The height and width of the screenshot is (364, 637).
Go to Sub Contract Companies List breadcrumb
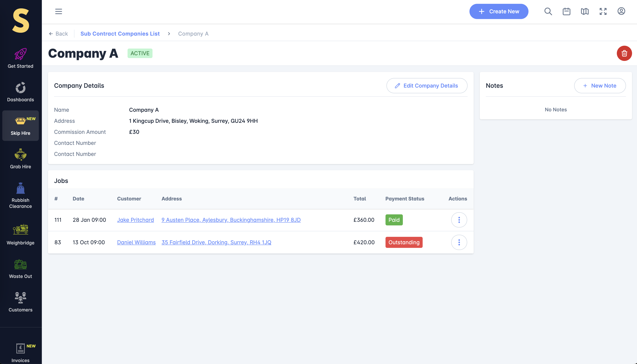point(120,34)
